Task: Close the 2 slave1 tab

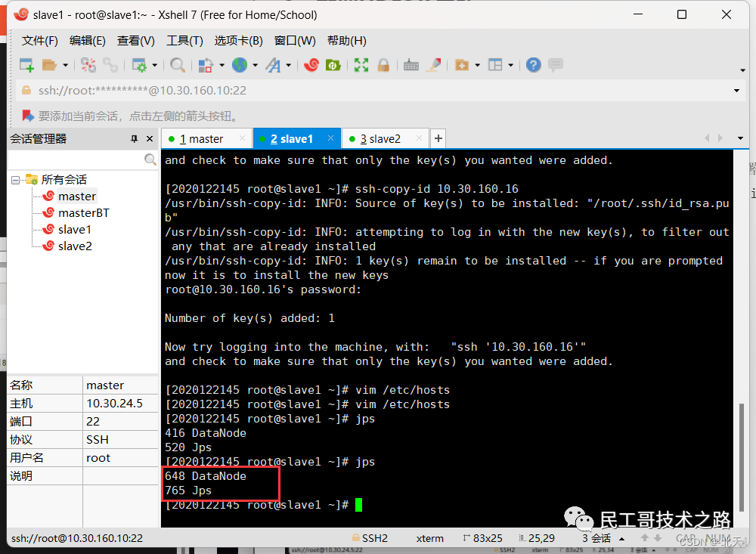Action: point(330,138)
